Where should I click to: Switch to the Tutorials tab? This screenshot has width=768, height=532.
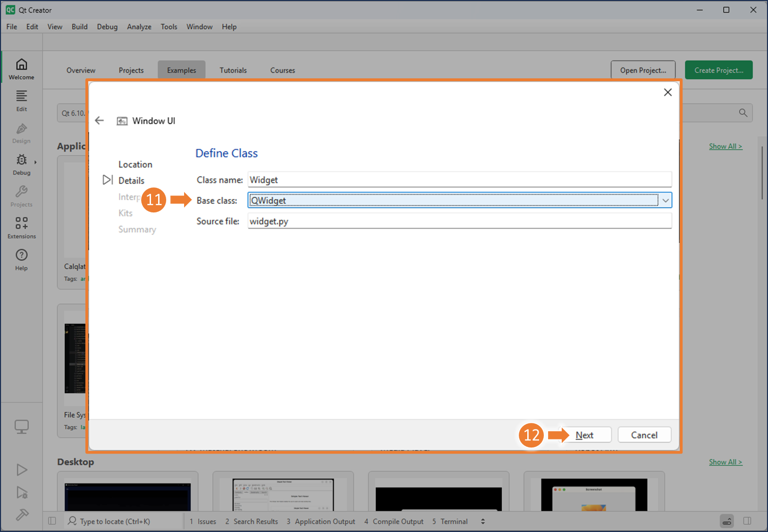point(233,70)
